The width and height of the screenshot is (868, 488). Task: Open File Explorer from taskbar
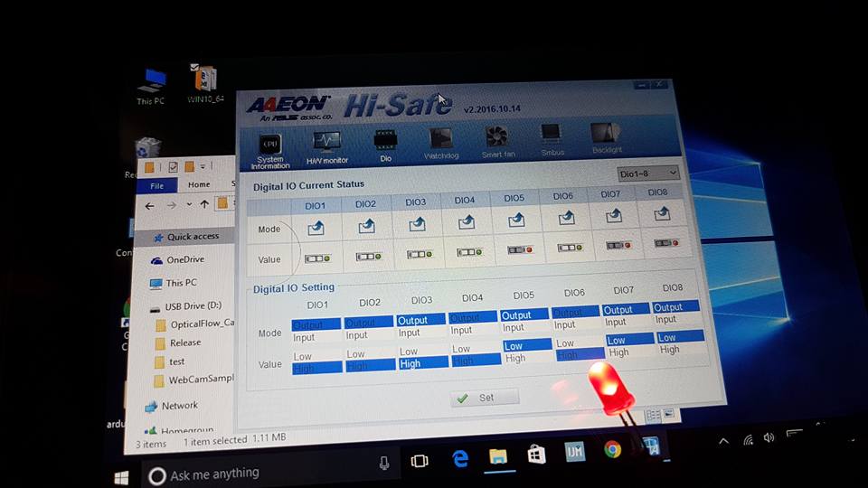498,456
